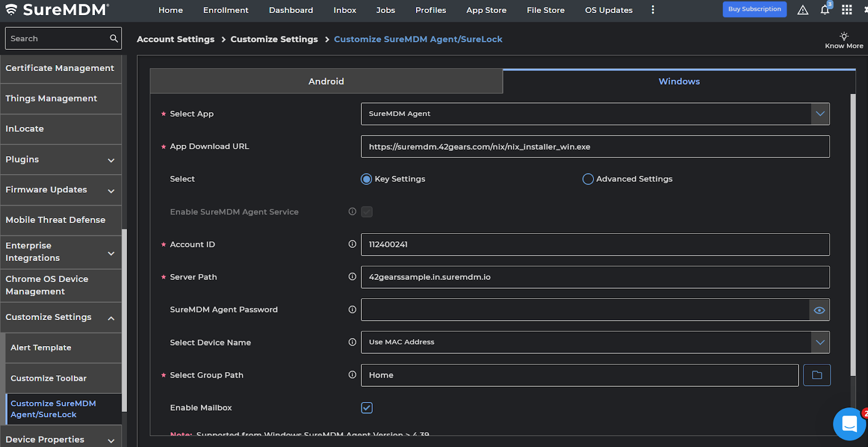Show info for Select Group Path
868x447 pixels.
(353, 375)
